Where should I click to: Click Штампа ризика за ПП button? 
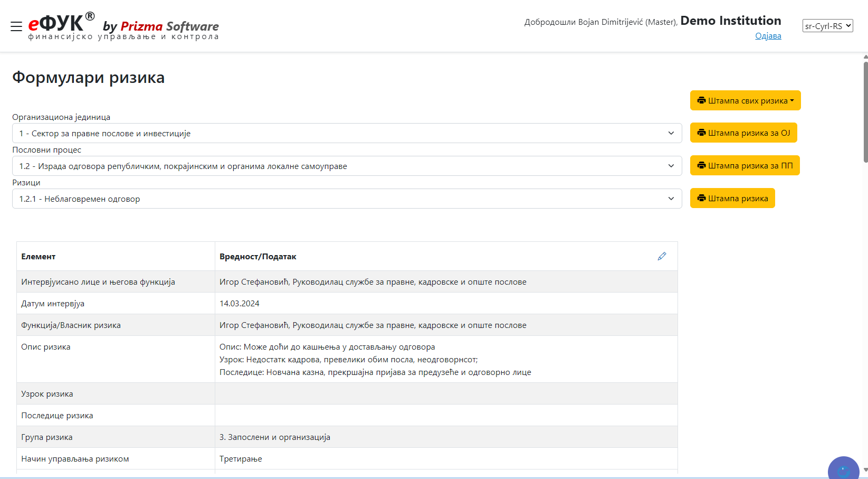[x=745, y=165]
